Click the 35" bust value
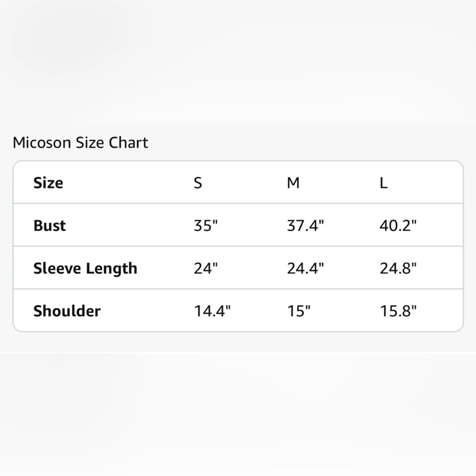The image size is (476, 476). [x=206, y=226]
